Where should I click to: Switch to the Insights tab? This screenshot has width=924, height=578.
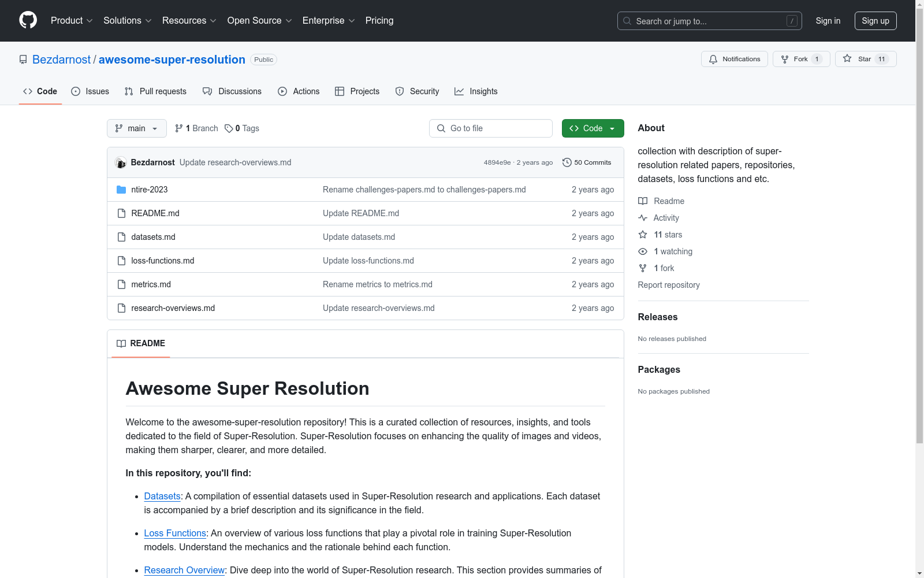[476, 91]
